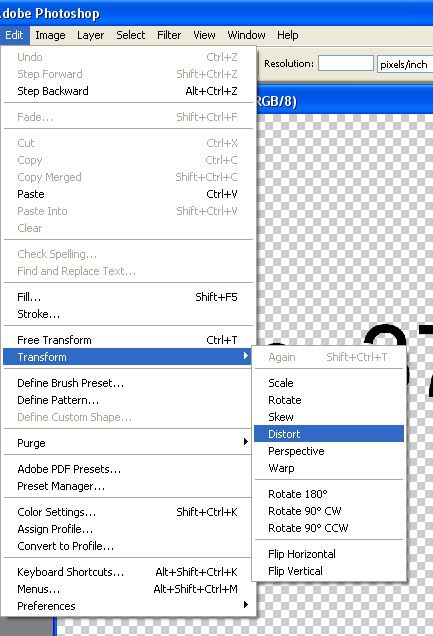Image resolution: width=433 pixels, height=636 pixels.
Task: Select the Fill... command
Action: 129,297
